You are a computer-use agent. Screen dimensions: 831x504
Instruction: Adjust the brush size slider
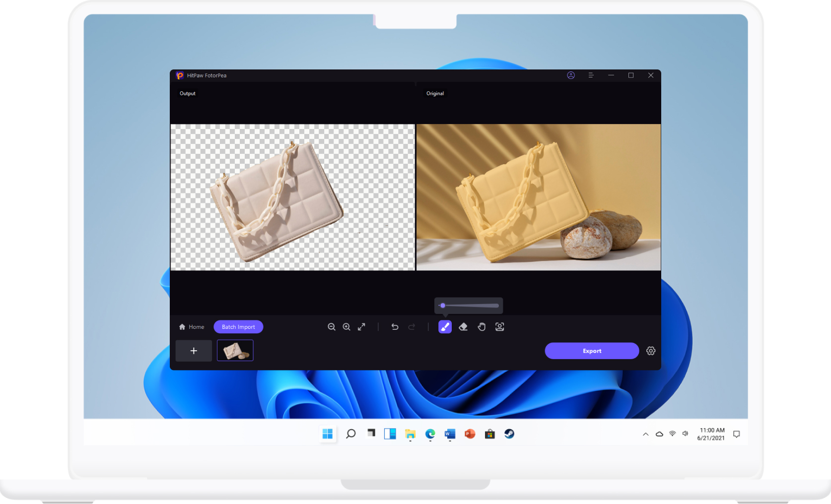(443, 306)
